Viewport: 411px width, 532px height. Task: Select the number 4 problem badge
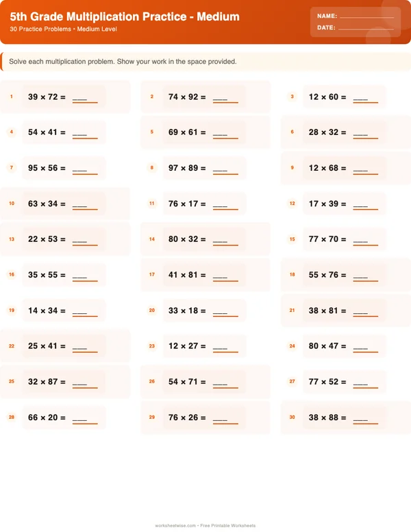pos(12,132)
